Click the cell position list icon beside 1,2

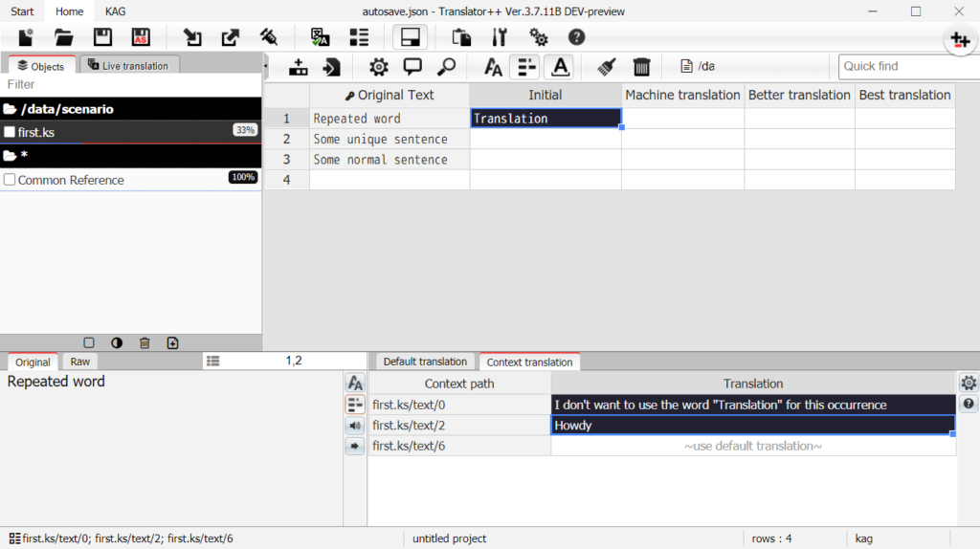pyautogui.click(x=213, y=361)
